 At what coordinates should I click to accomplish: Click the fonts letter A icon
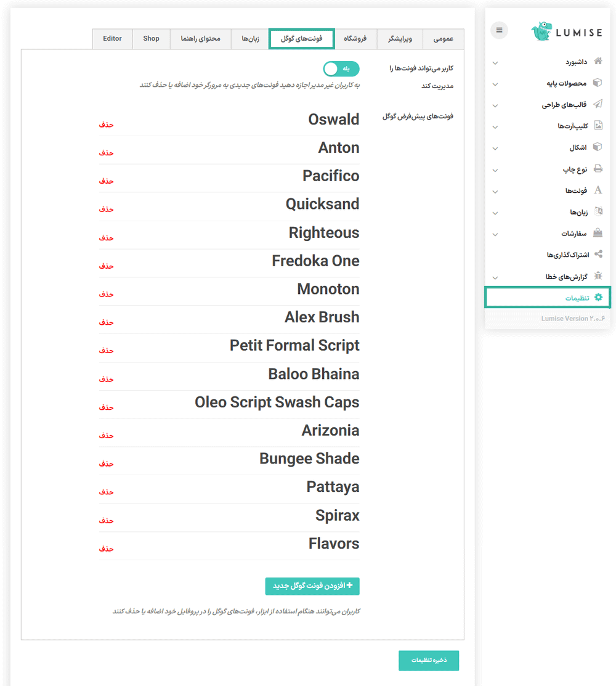click(598, 190)
